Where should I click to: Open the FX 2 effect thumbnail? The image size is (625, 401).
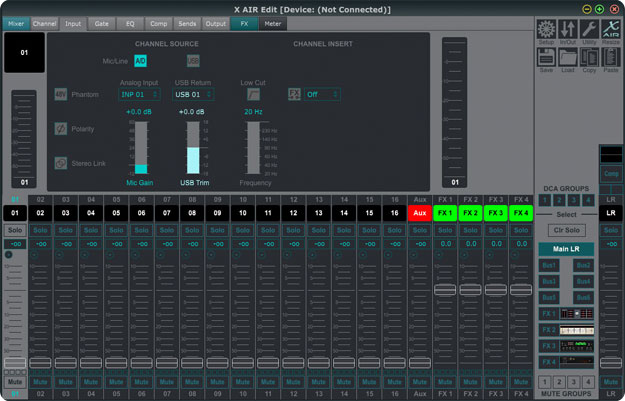point(577,330)
